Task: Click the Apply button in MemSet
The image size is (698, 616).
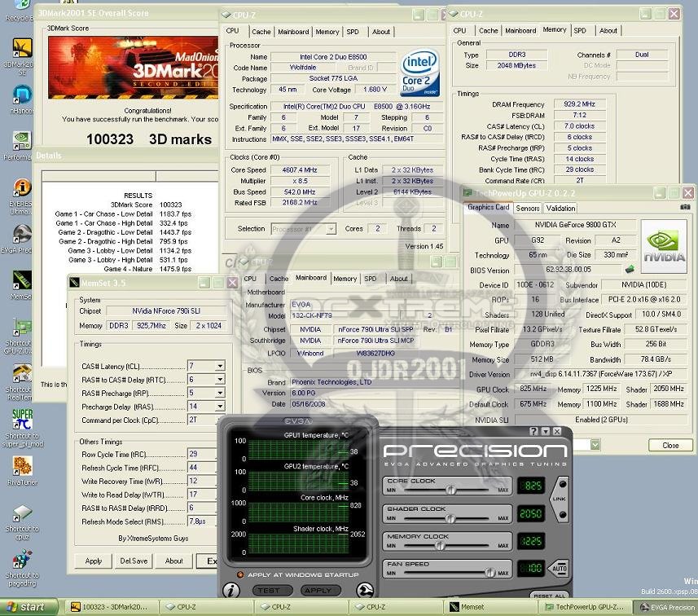Action: point(93,561)
